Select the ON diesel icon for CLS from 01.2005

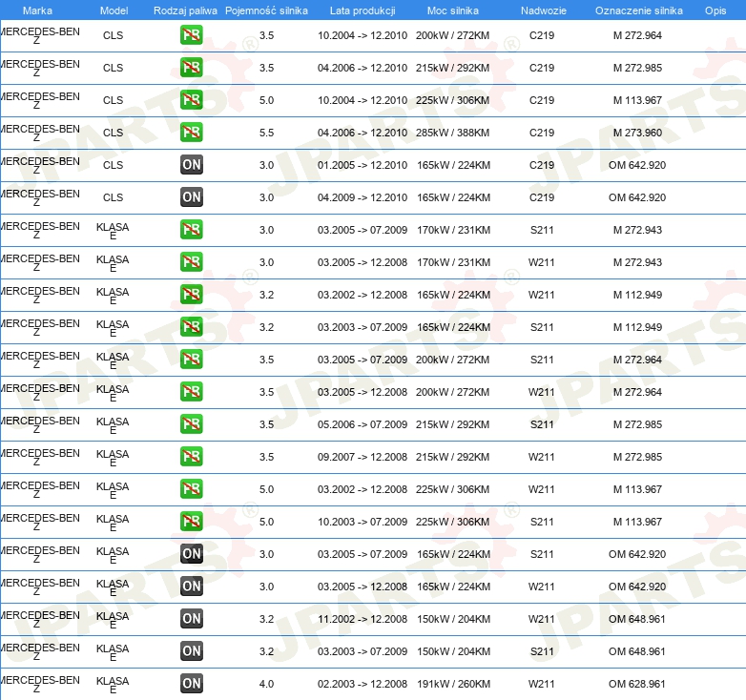tap(191, 165)
